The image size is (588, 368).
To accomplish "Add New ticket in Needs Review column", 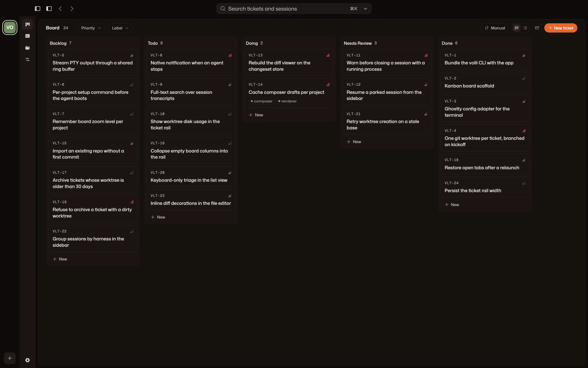I will pyautogui.click(x=354, y=142).
